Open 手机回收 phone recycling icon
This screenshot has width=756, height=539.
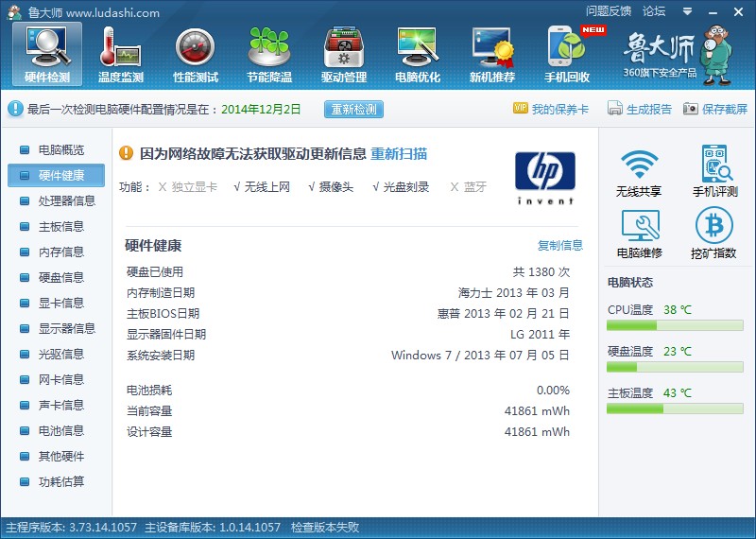pyautogui.click(x=567, y=54)
